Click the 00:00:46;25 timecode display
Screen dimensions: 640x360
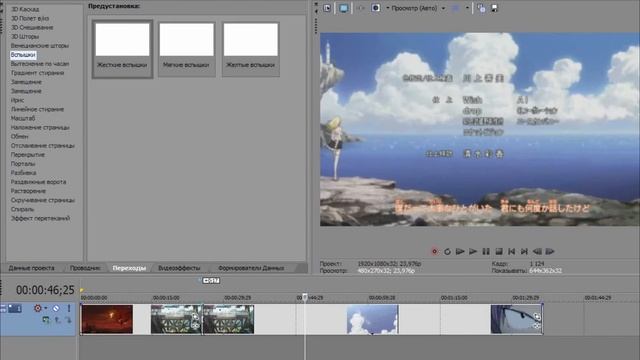coord(45,290)
